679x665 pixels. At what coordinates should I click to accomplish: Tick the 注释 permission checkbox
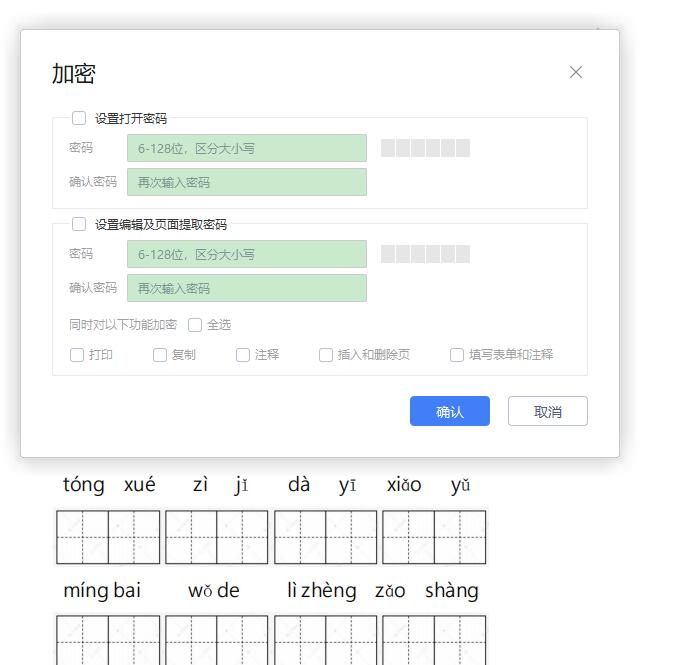coord(243,355)
